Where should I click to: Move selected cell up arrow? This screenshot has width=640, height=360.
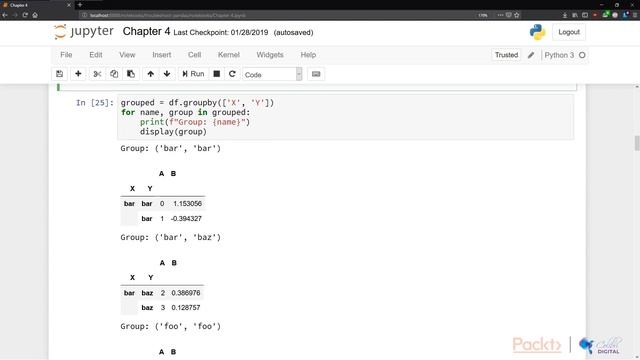pos(151,74)
